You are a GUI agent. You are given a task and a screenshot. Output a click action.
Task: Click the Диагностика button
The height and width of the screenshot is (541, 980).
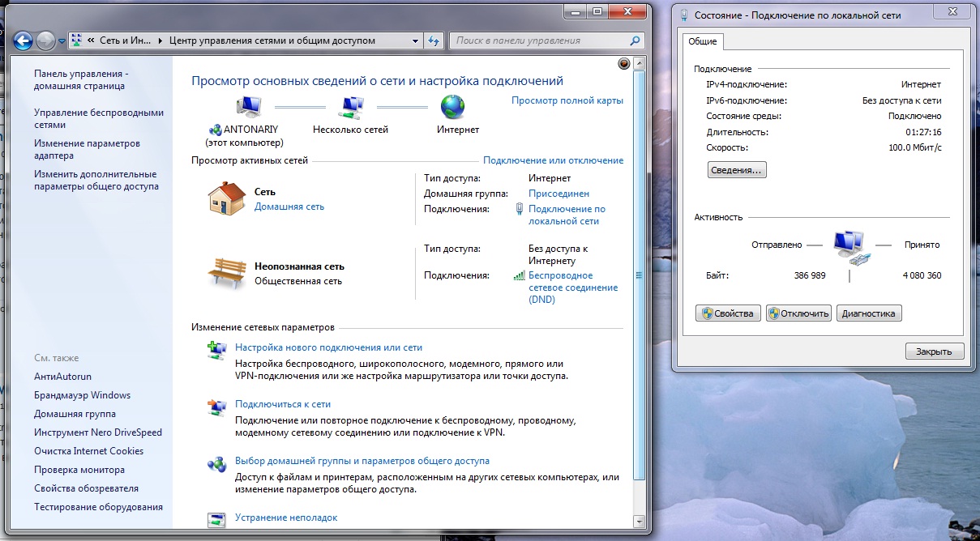click(870, 313)
